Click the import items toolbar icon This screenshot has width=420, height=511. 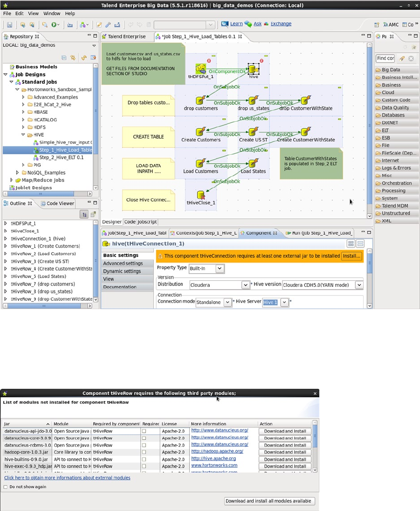[x=70, y=25]
